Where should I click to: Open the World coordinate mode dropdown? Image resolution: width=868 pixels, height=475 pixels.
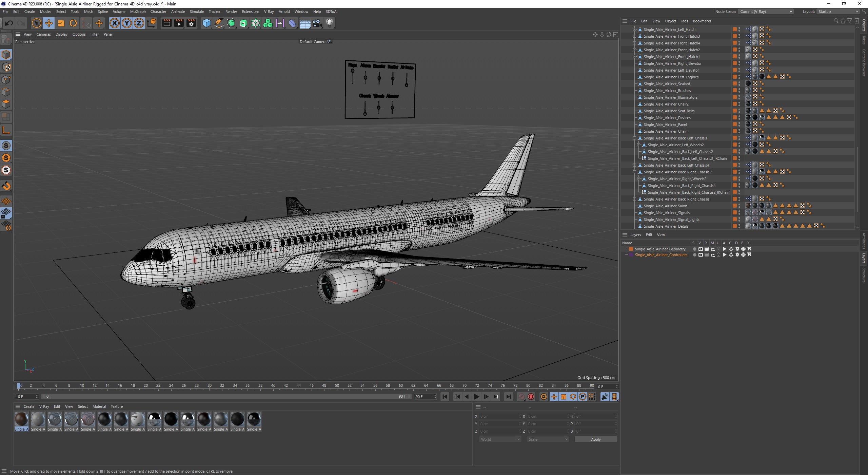500,439
